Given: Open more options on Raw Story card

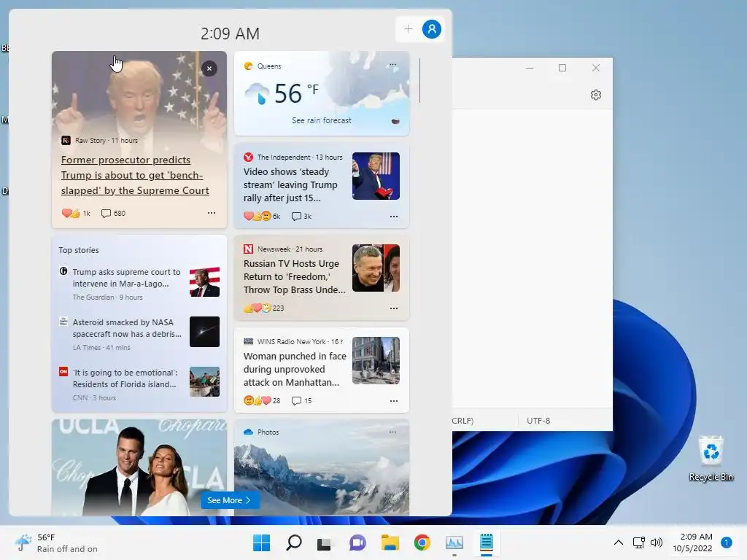Looking at the screenshot, I should tap(212, 213).
